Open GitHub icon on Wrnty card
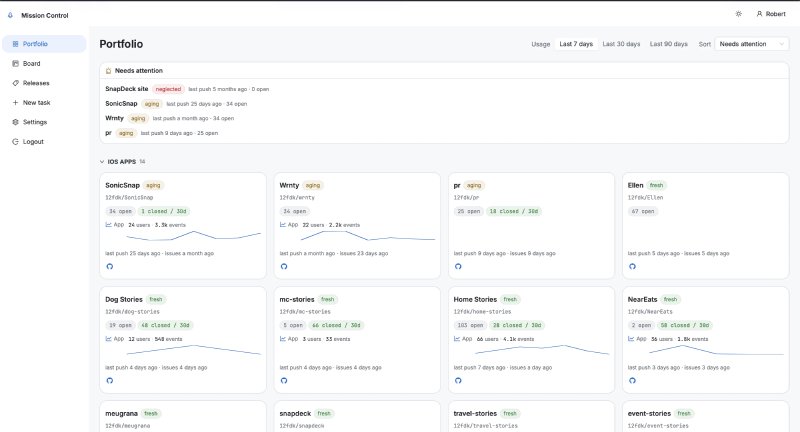 pos(284,266)
